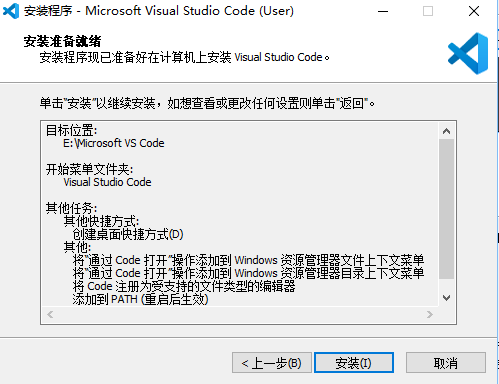Click the maximize button in title bar
This screenshot has width=499, height=384.
428,11
